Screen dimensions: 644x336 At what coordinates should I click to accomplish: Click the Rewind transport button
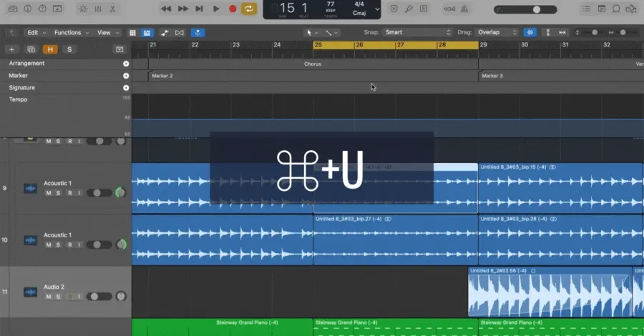click(x=166, y=9)
